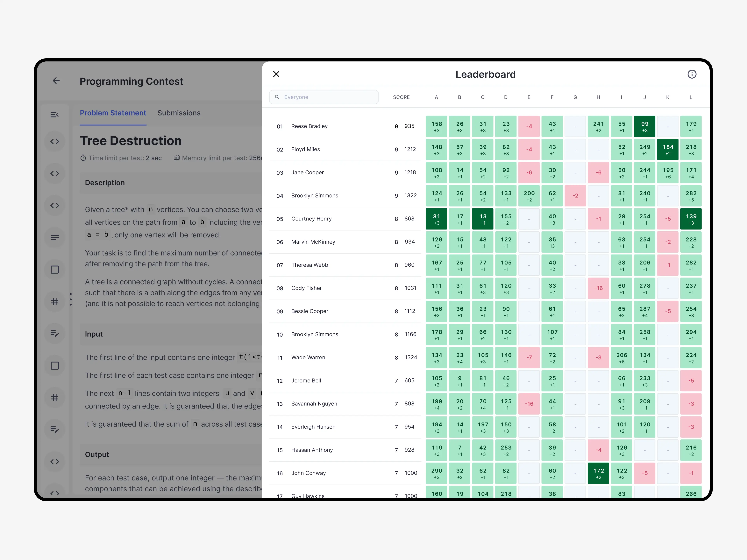Image resolution: width=747 pixels, height=560 pixels.
Task: Click the dark green 99 cell for Reese Bradley
Action: [x=644, y=126]
